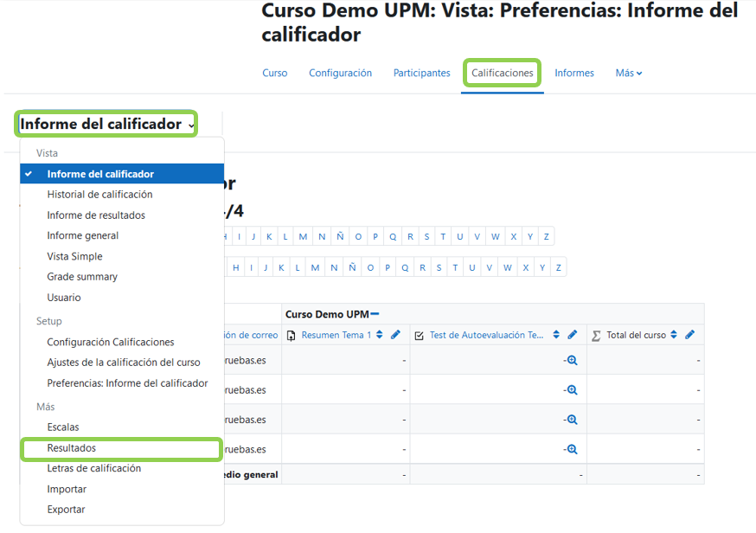This screenshot has width=756, height=533.
Task: Toggle the magnifier in the last student row
Action: coord(572,448)
